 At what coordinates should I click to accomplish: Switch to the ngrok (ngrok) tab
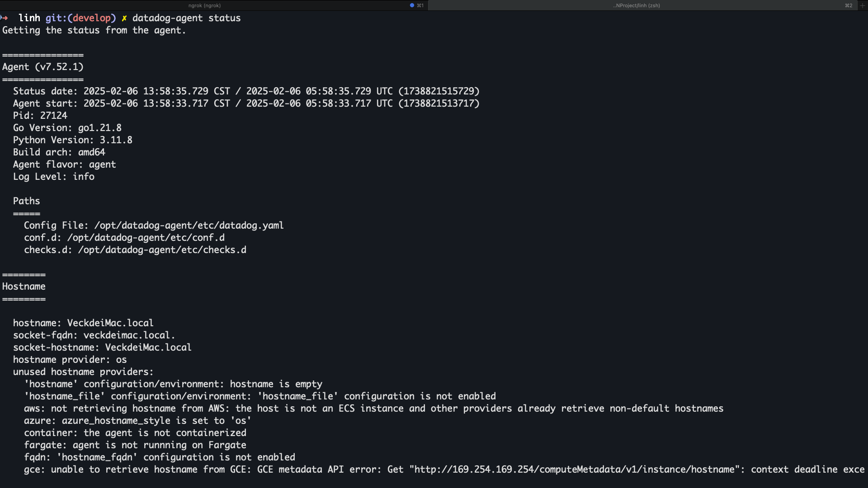(204, 5)
